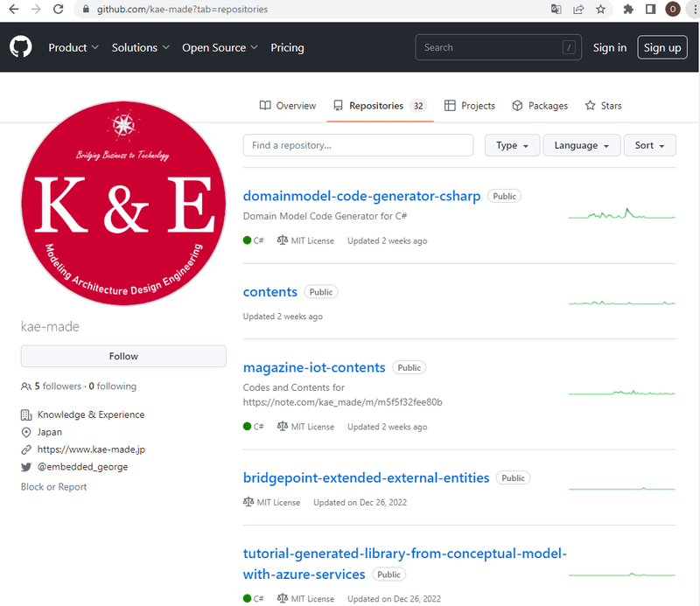Expand the Type filter dropdown
The height and width of the screenshot is (606, 700).
(x=512, y=145)
